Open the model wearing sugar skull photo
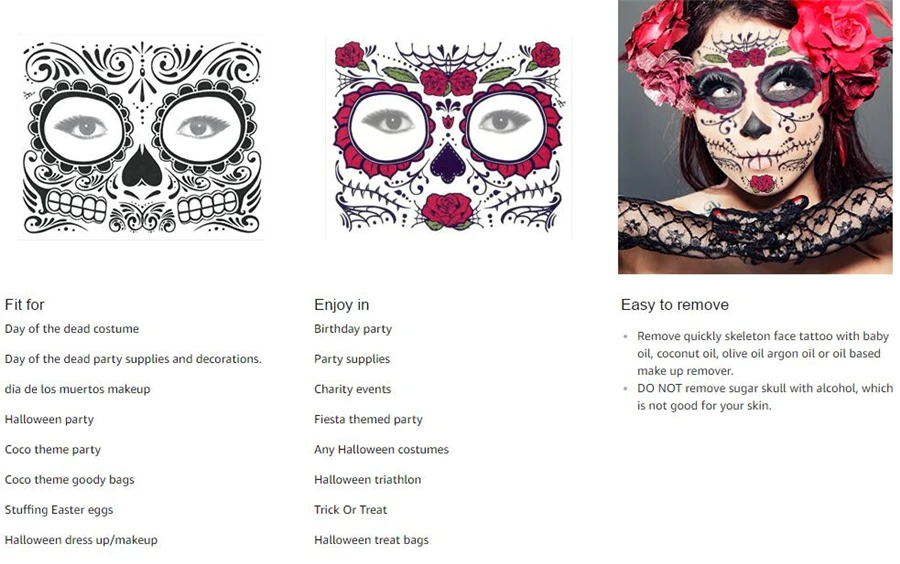Screen dimensions: 900x564 [x=755, y=137]
